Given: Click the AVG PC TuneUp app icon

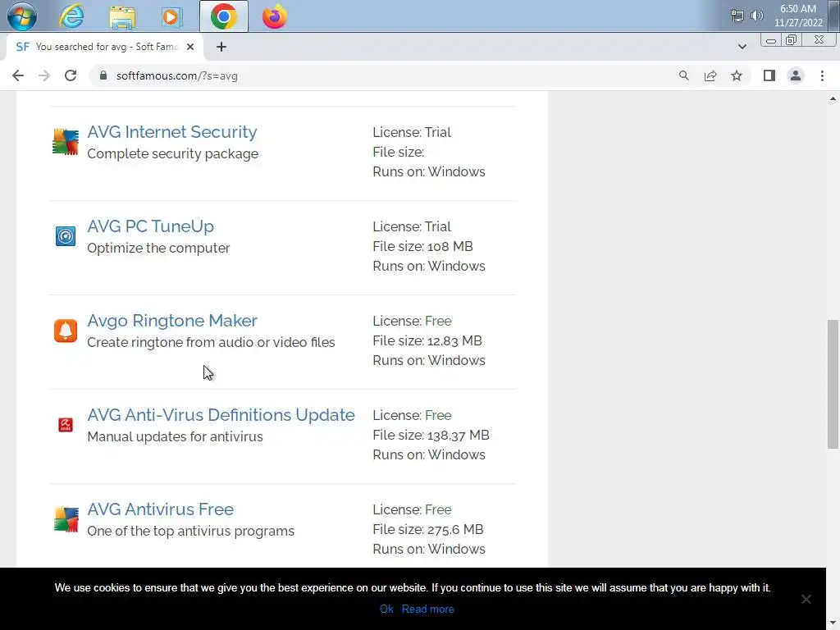Looking at the screenshot, I should click(x=66, y=236).
